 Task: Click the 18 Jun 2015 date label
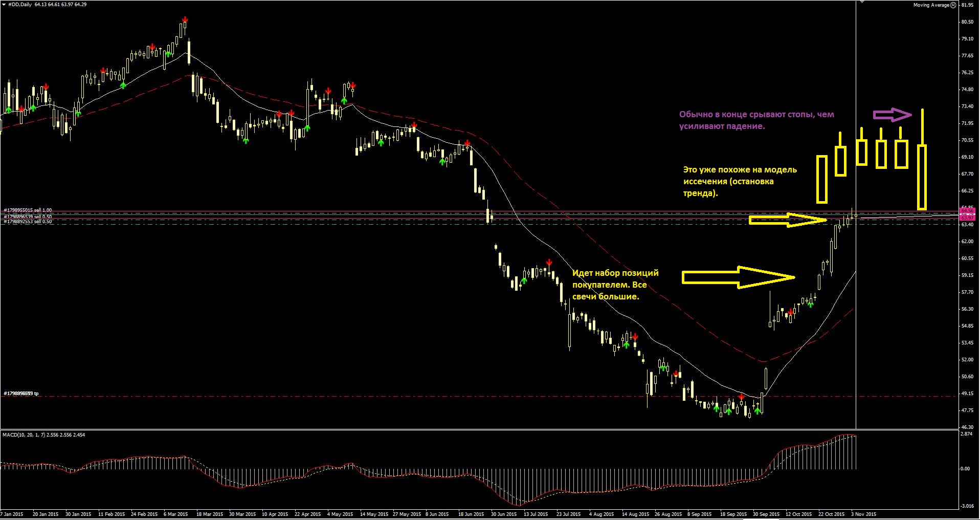click(x=471, y=514)
